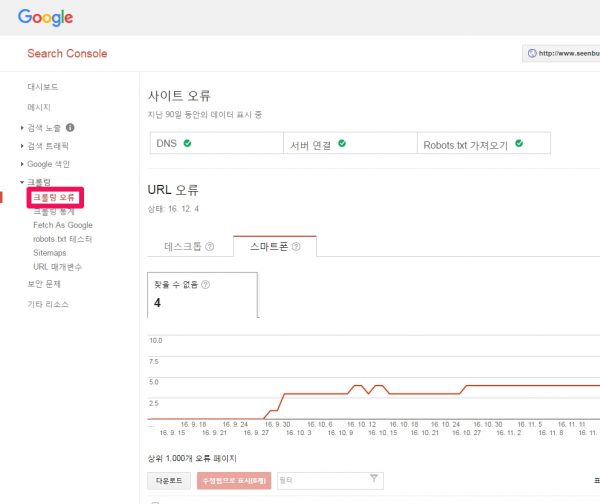Open 메시지 in the sidebar
This screenshot has height=504, width=600.
39,107
